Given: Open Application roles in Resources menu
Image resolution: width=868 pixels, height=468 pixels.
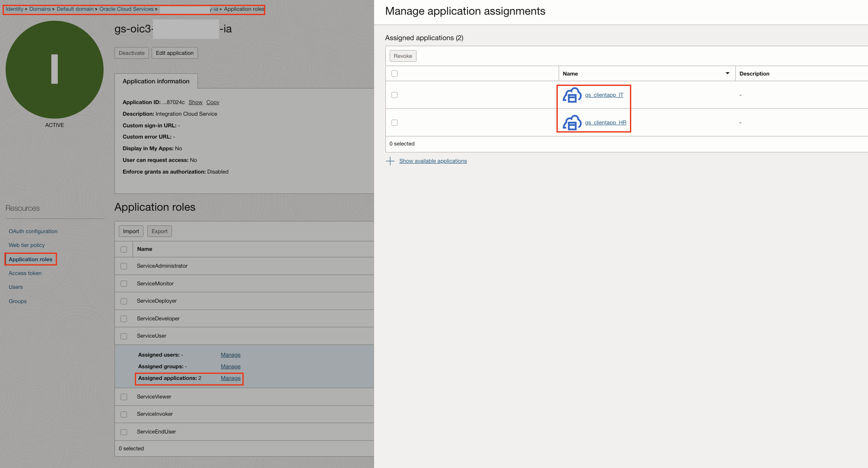Looking at the screenshot, I should (x=30, y=259).
